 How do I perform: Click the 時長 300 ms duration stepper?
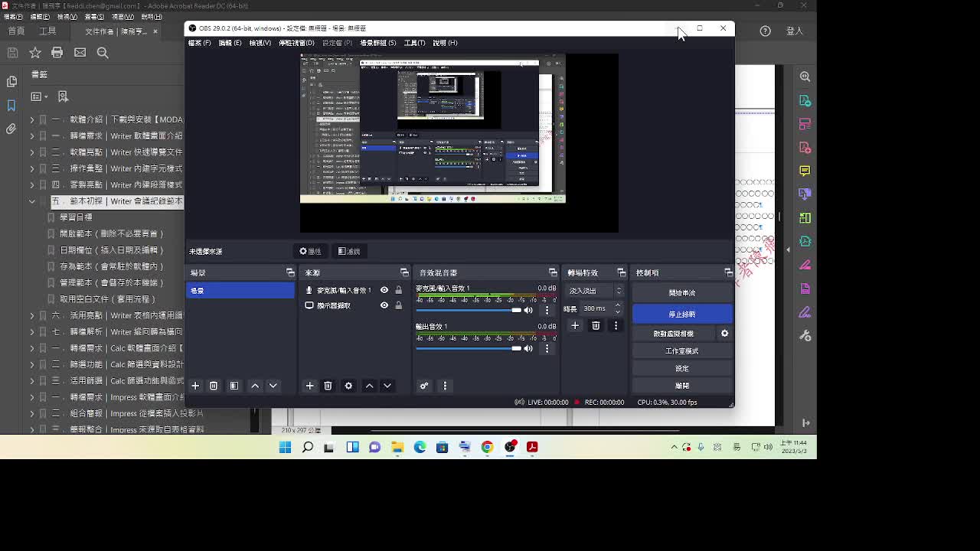click(x=618, y=308)
